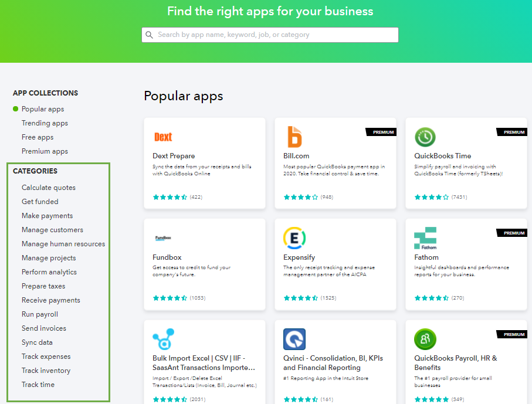Click the star rating on Qvinci
Image resolution: width=532 pixels, height=404 pixels.
tap(301, 399)
